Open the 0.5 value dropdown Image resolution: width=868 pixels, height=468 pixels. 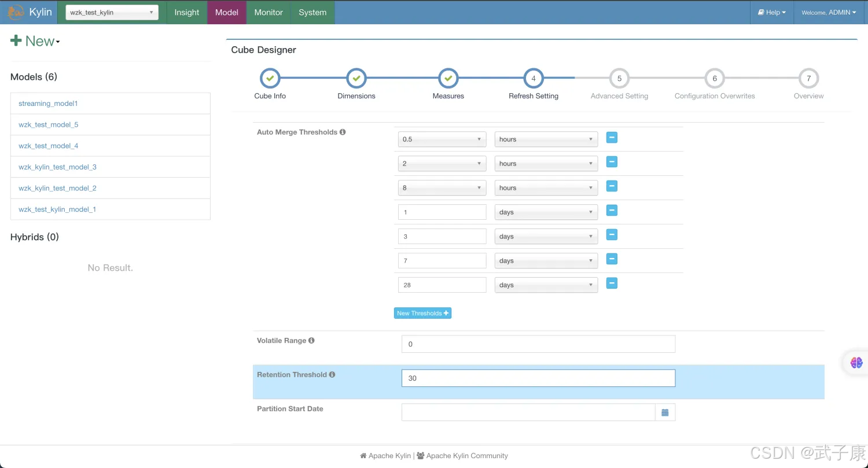coord(442,139)
